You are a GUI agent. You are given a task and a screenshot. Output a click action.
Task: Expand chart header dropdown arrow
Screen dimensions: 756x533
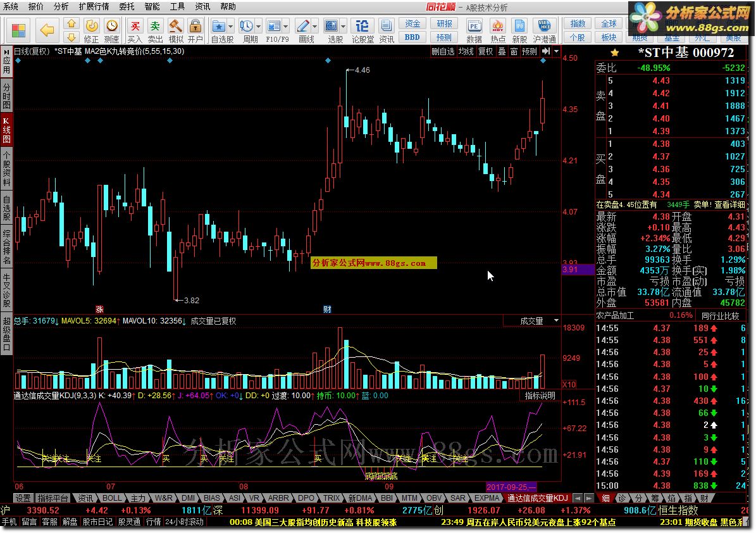[556, 51]
